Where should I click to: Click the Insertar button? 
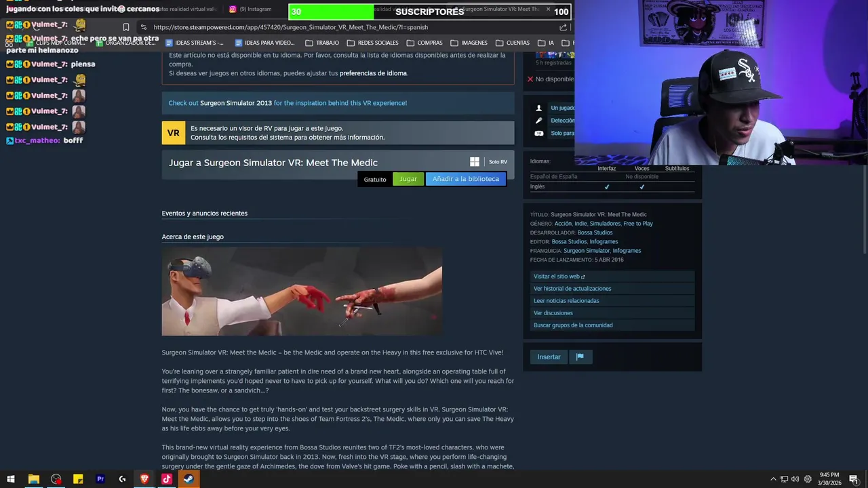tap(549, 357)
